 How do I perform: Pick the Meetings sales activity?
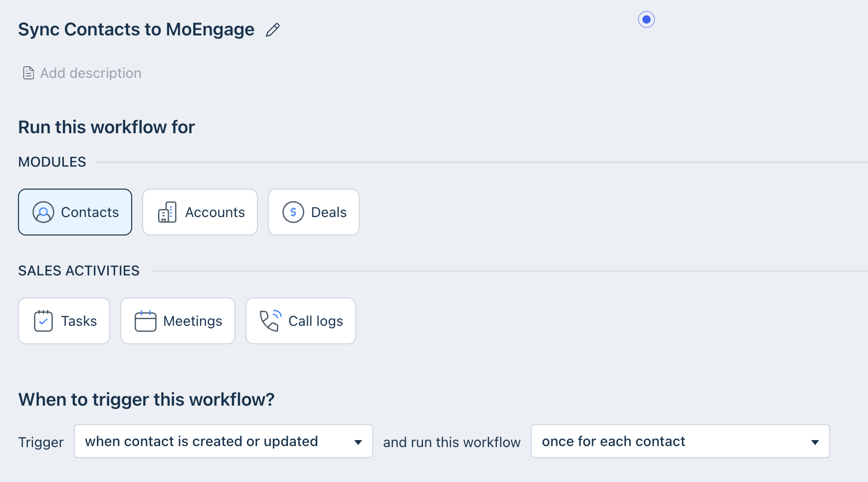[x=178, y=321]
